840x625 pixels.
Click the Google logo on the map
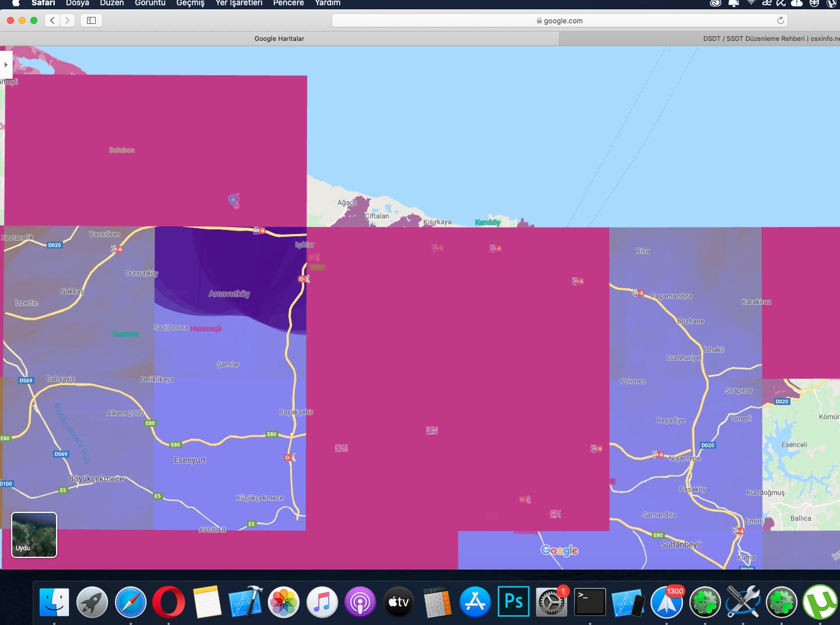tap(559, 550)
